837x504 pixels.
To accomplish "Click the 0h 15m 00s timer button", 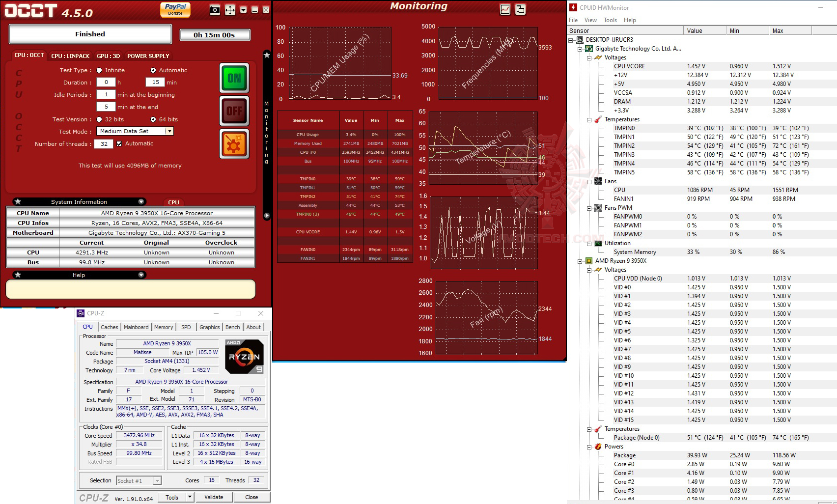I will tap(215, 35).
